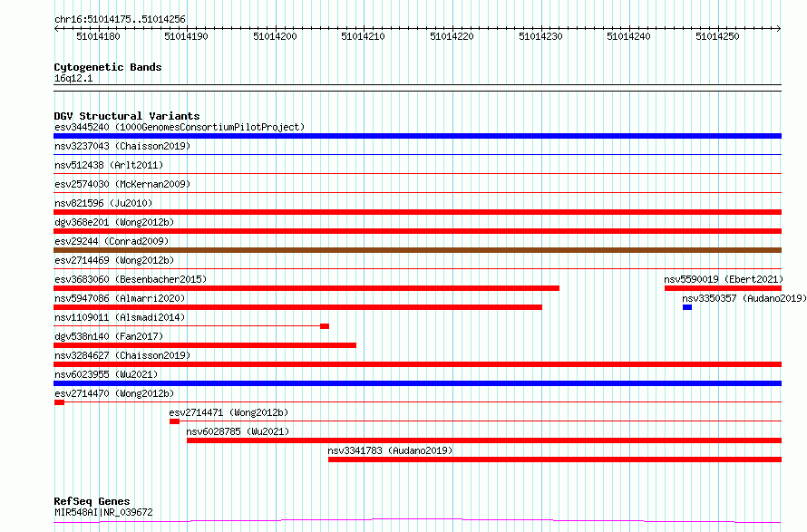The width and height of the screenshot is (807, 532).
Task: Click the red nsv821596 variant bar
Action: [417, 212]
